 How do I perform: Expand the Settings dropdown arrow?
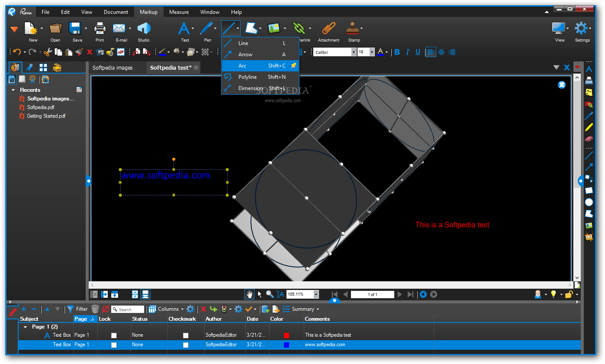[x=591, y=29]
